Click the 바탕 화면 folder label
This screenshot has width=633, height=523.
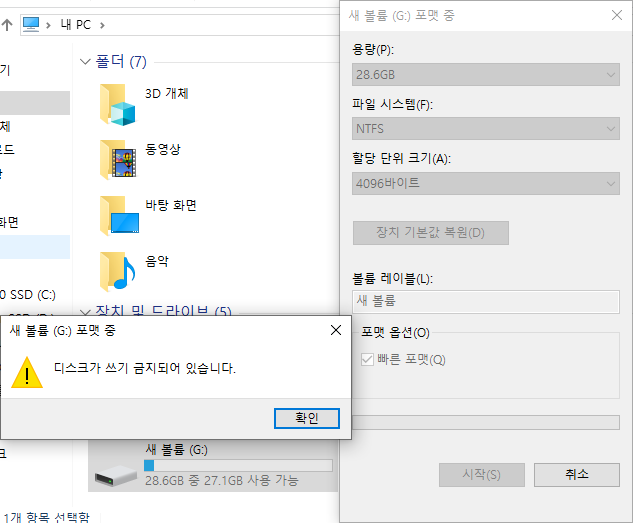pos(171,205)
